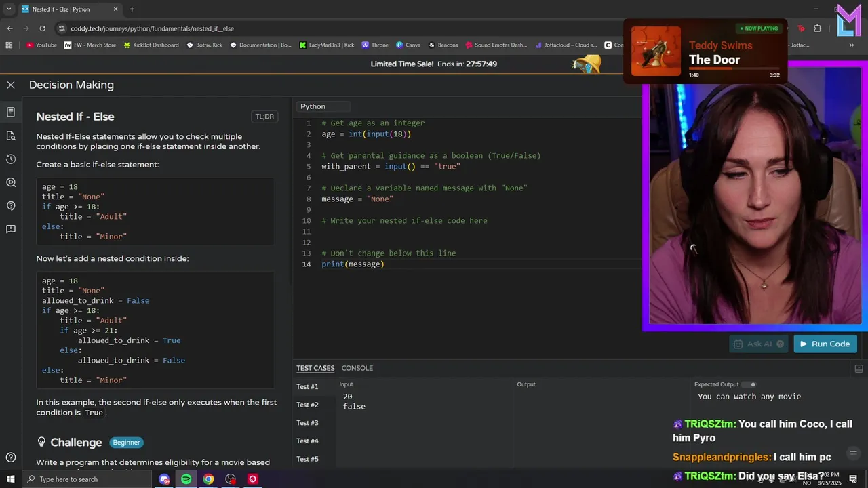Image resolution: width=868 pixels, height=488 pixels.
Task: Click the browser back arrow
Action: tap(9, 28)
